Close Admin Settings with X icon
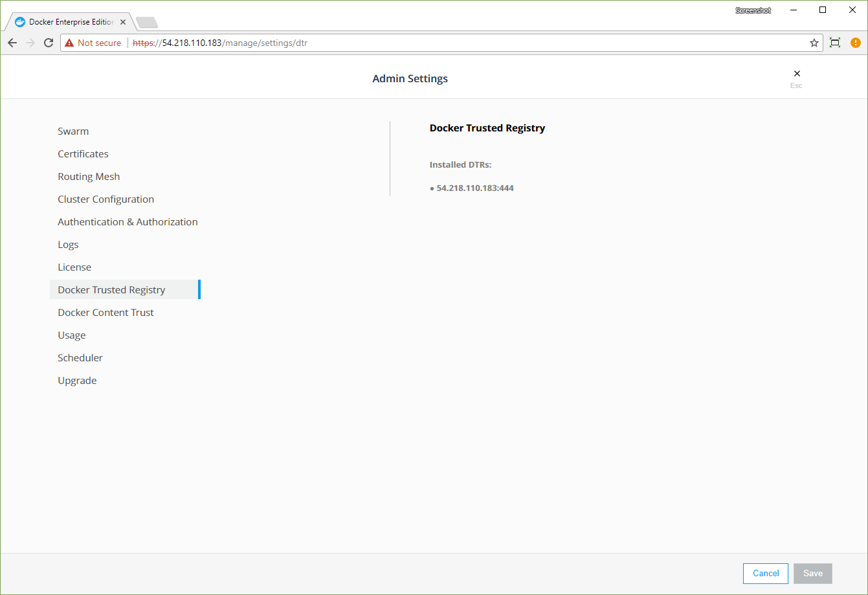The height and width of the screenshot is (595, 868). pyautogui.click(x=797, y=74)
